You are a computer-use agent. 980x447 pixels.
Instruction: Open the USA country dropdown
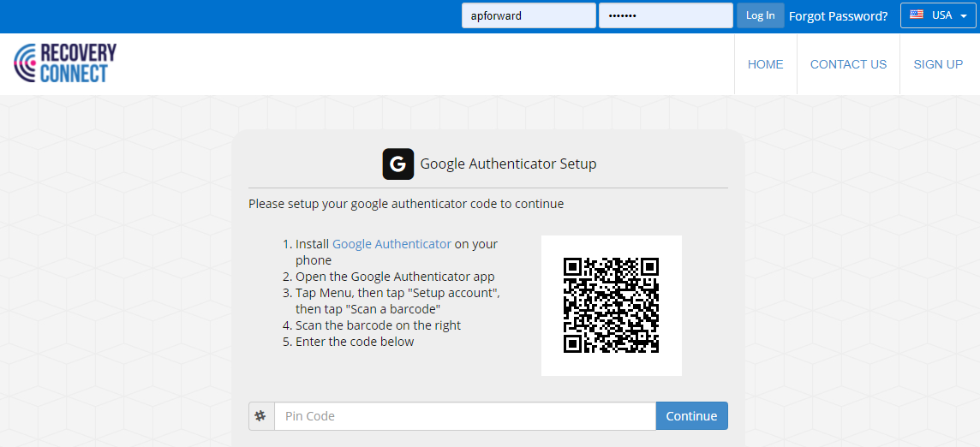pos(938,15)
